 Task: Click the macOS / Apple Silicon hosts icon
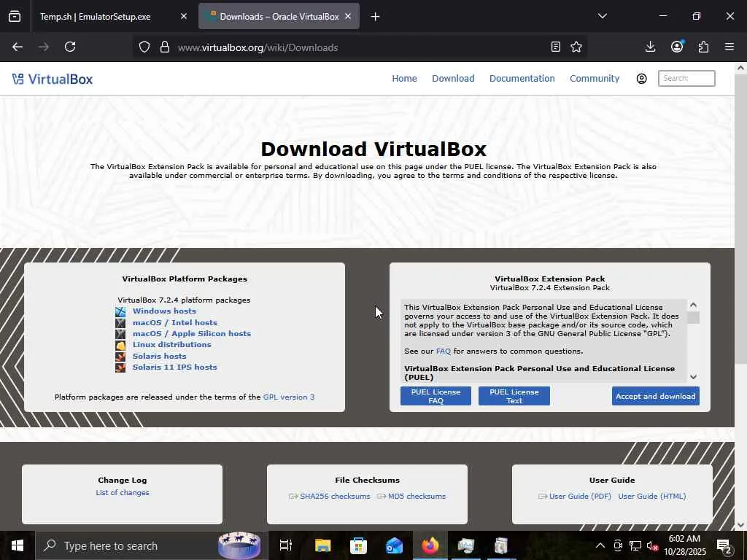(x=120, y=334)
